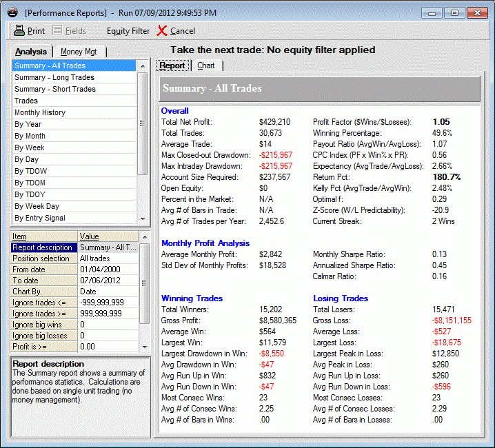Click the Print printer icon
This screenshot has width=495, height=448.
click(19, 30)
